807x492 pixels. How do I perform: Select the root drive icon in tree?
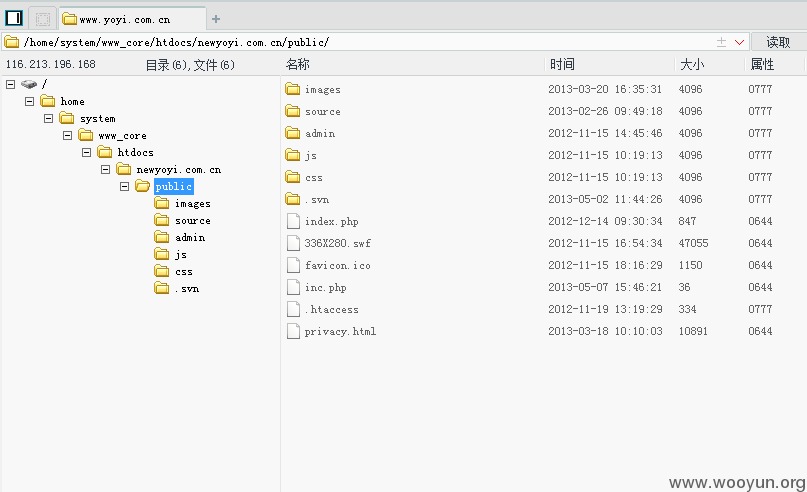click(29, 84)
